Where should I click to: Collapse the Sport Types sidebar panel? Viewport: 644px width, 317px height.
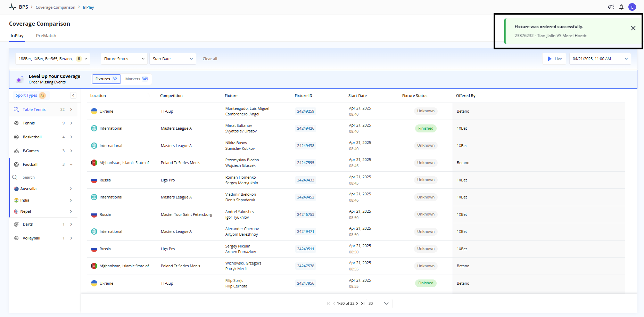[x=73, y=95]
